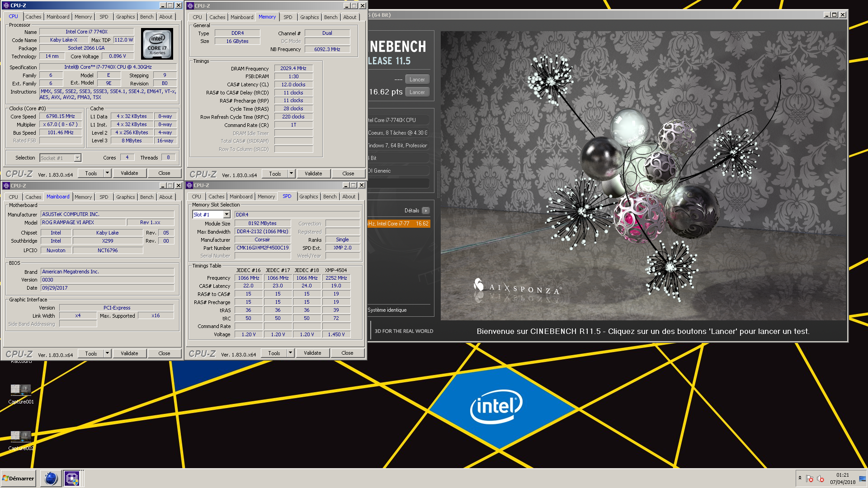Click the Corsair manufacturer field

pos(262,239)
